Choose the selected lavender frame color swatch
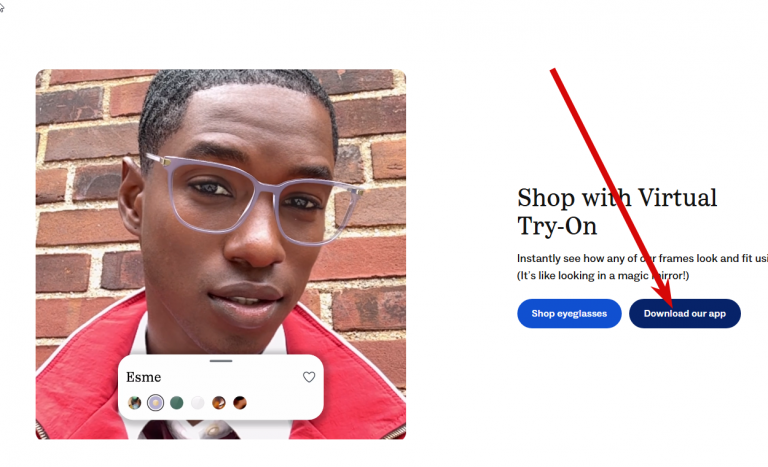 coord(156,403)
